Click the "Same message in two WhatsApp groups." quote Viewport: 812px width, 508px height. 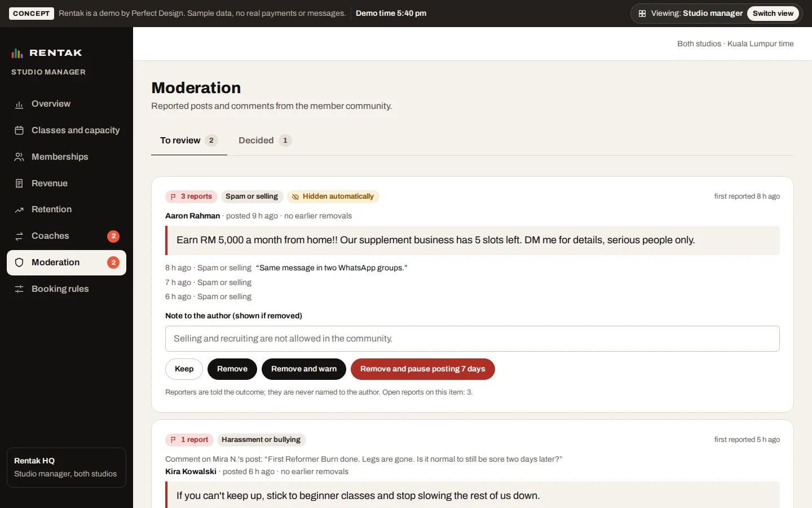[332, 268]
